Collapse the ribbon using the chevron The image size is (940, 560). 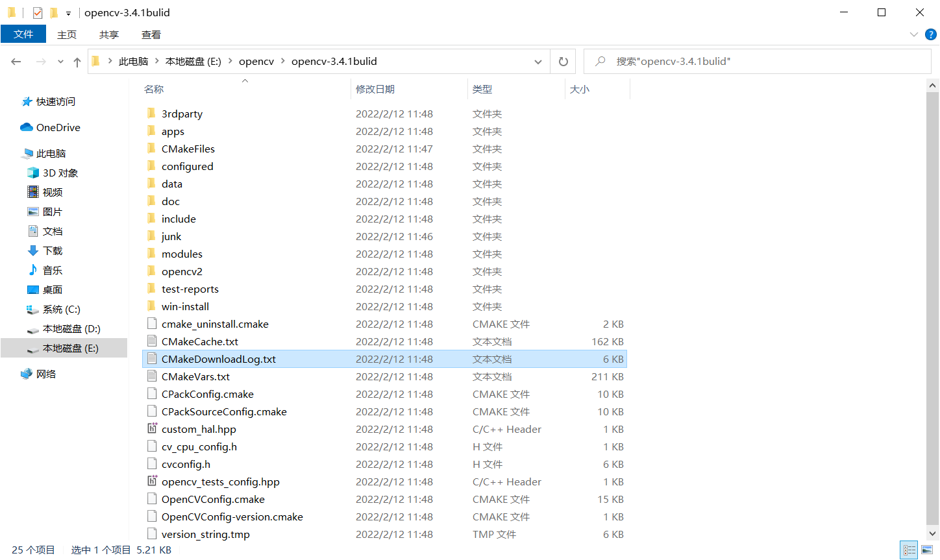point(914,34)
